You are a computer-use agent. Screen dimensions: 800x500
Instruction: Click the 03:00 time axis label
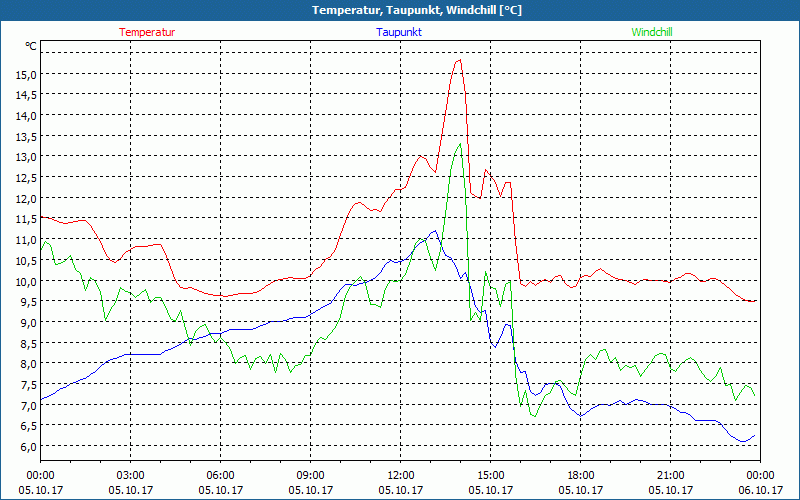pyautogui.click(x=131, y=476)
